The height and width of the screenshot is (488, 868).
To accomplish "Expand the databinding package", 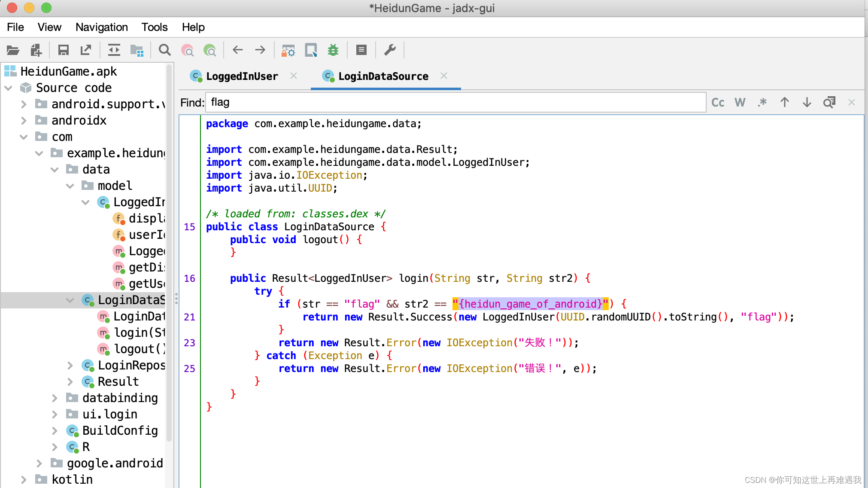I will pos(55,398).
